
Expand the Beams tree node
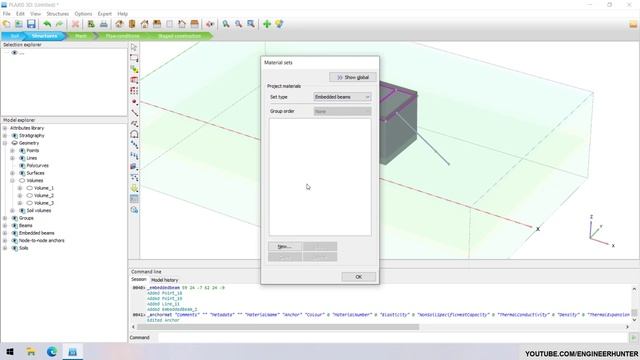(x=5, y=225)
